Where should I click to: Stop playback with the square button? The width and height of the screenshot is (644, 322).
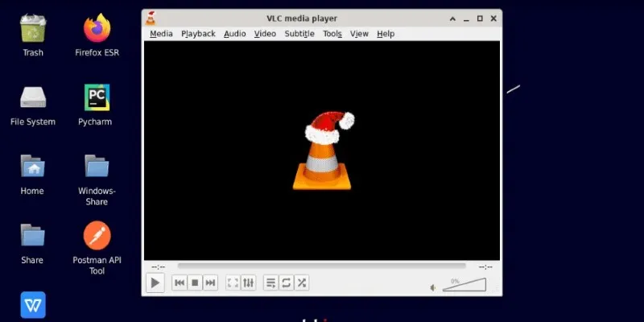pos(195,283)
